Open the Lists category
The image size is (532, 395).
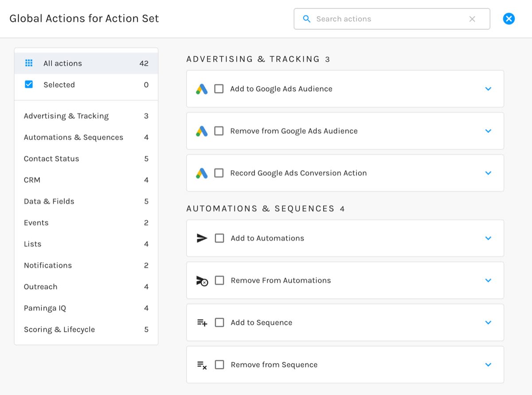click(x=86, y=244)
